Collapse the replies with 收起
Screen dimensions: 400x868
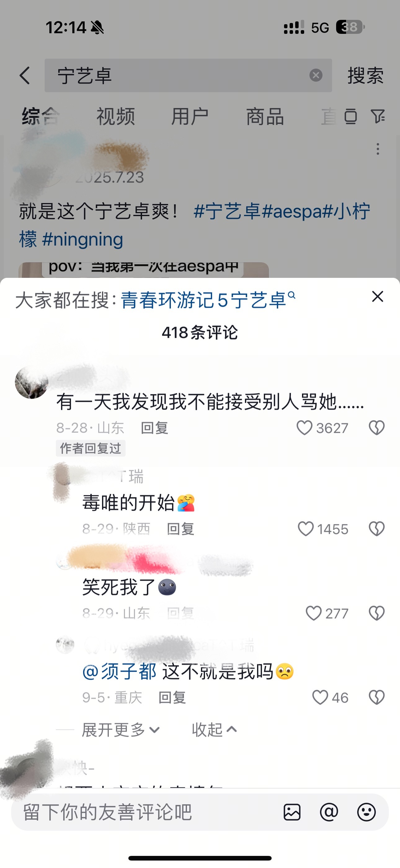pos(215,730)
